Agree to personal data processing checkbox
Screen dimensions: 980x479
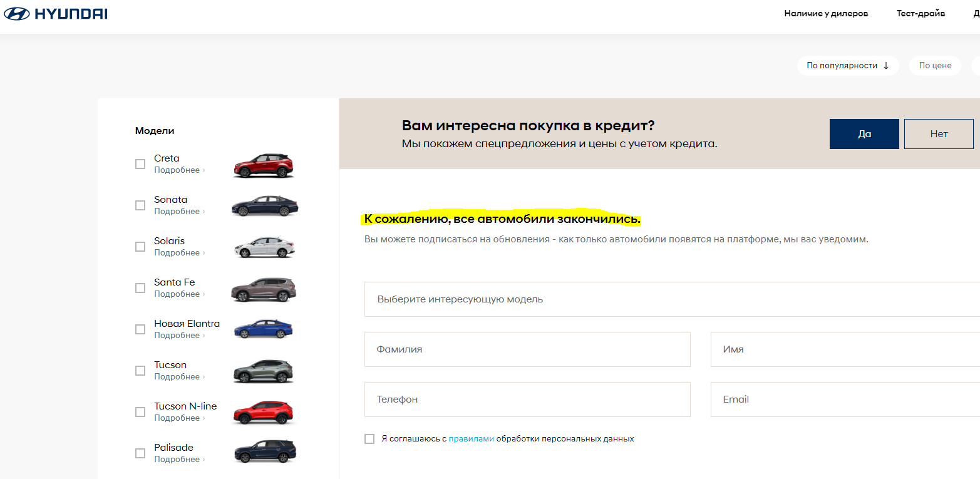point(369,439)
